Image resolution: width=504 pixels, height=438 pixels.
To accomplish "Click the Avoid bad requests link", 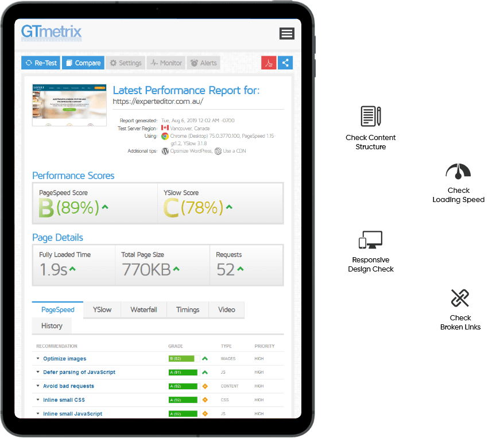I will tap(68, 386).
